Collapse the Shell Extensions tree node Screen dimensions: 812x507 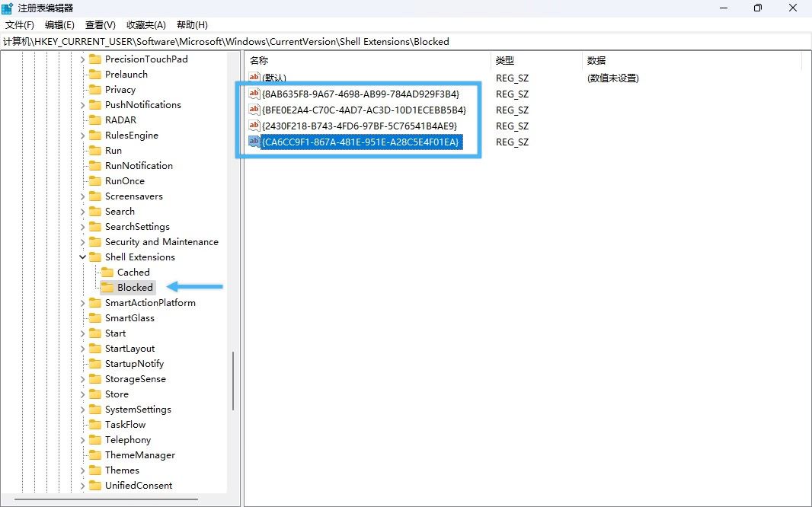83,257
